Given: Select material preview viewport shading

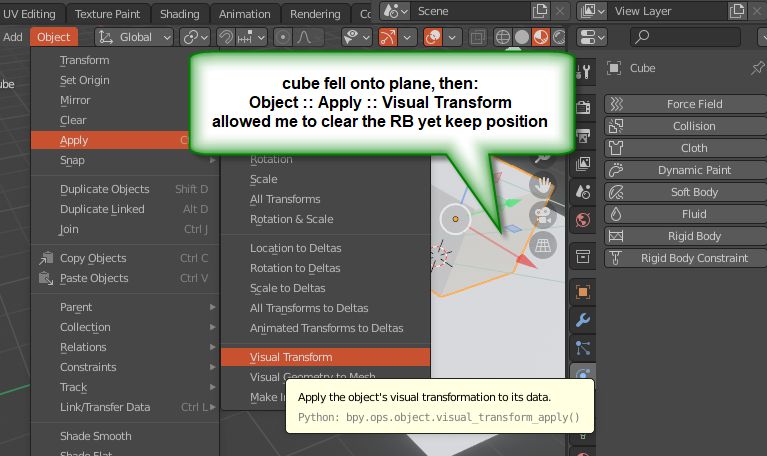Looking at the screenshot, I should (x=541, y=37).
